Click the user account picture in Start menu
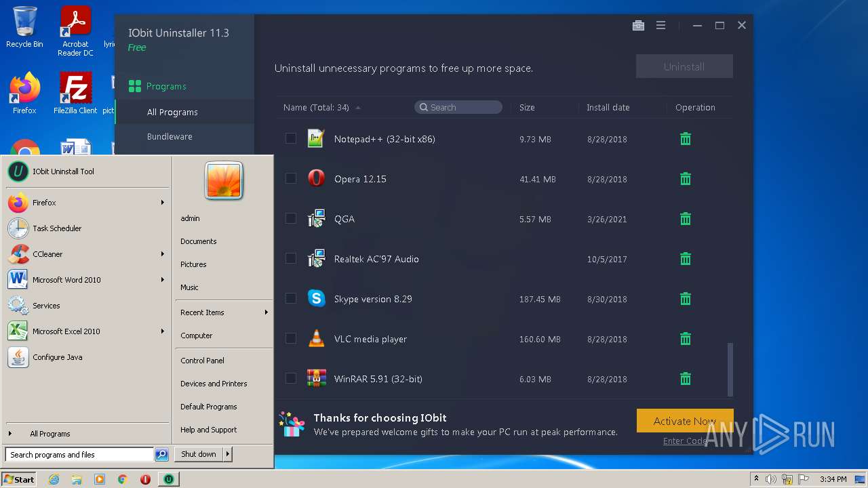 [x=224, y=180]
